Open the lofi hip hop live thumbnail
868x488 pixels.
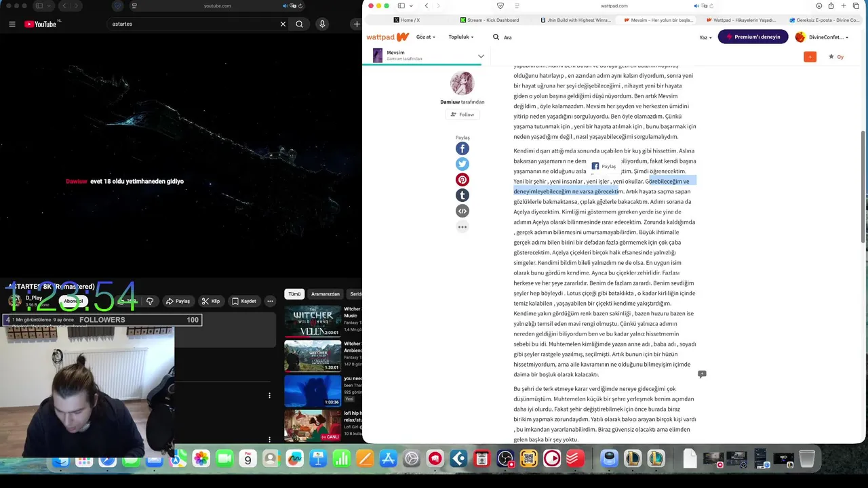coord(313,426)
